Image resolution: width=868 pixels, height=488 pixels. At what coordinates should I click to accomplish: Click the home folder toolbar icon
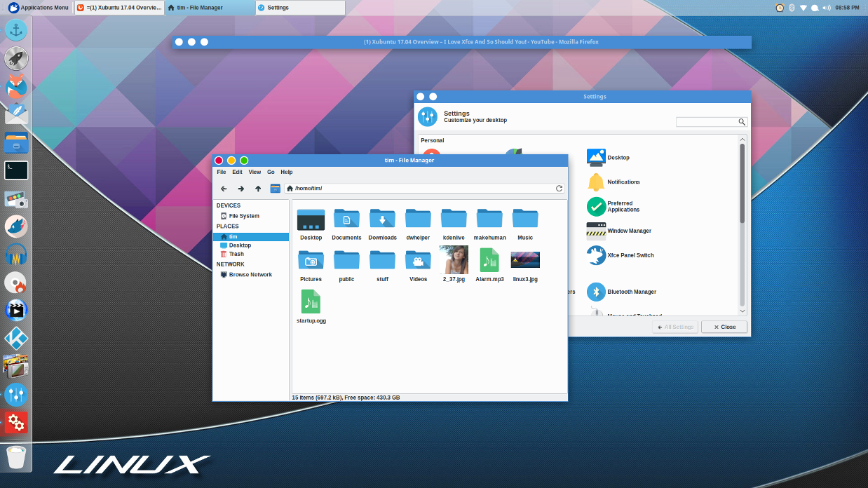tap(276, 189)
